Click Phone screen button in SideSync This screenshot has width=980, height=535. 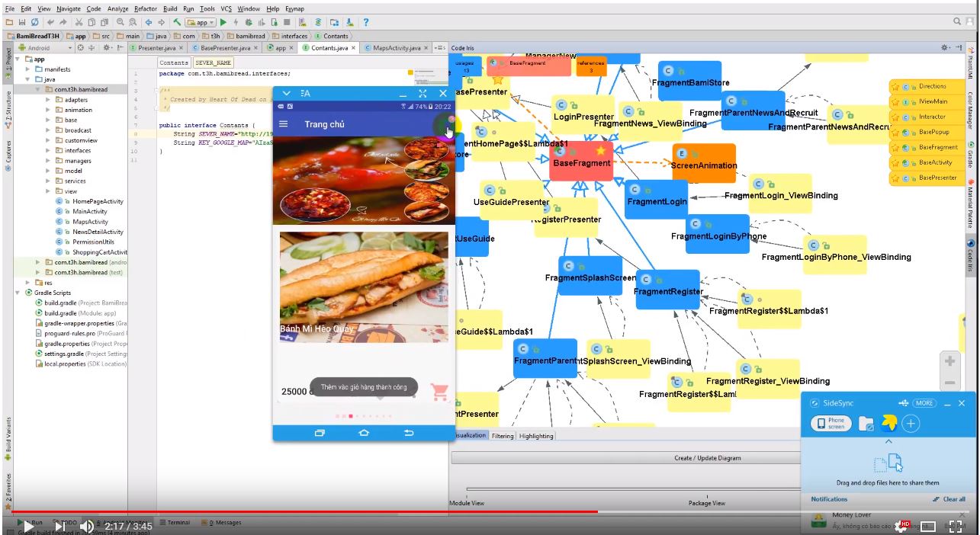pyautogui.click(x=831, y=424)
